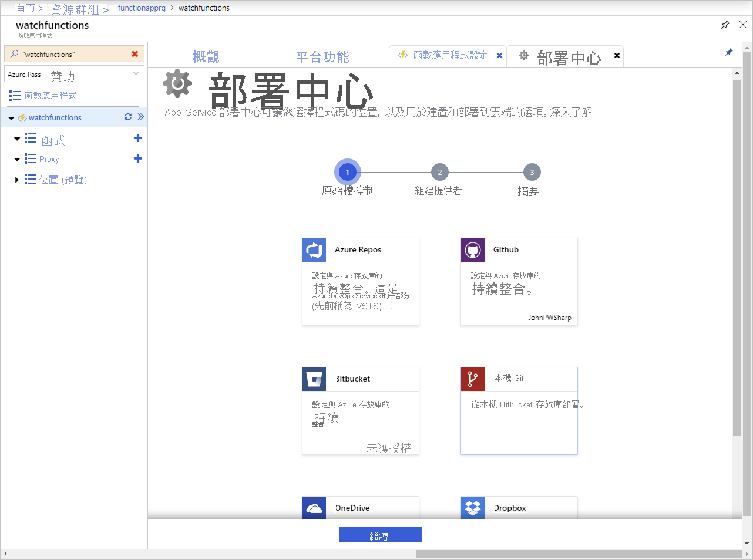Add a new function with plus icon
Image resolution: width=753 pixels, height=560 pixels.
138,139
